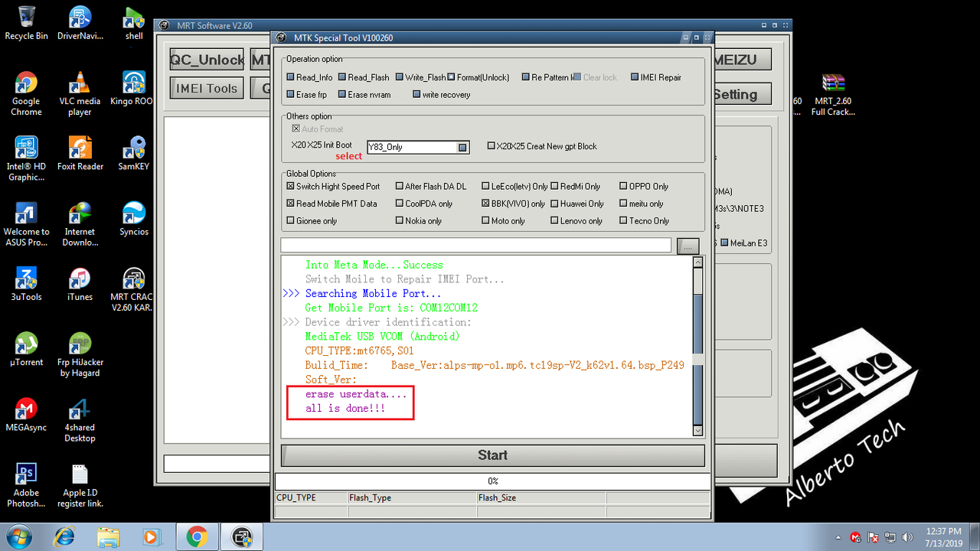This screenshot has width=980, height=551.
Task: Open the shell desktop shortcut
Action: click(x=134, y=23)
